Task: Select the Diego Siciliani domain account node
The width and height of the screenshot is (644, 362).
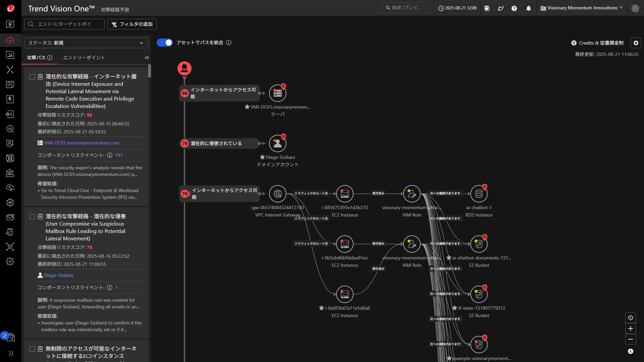Action: point(277,143)
